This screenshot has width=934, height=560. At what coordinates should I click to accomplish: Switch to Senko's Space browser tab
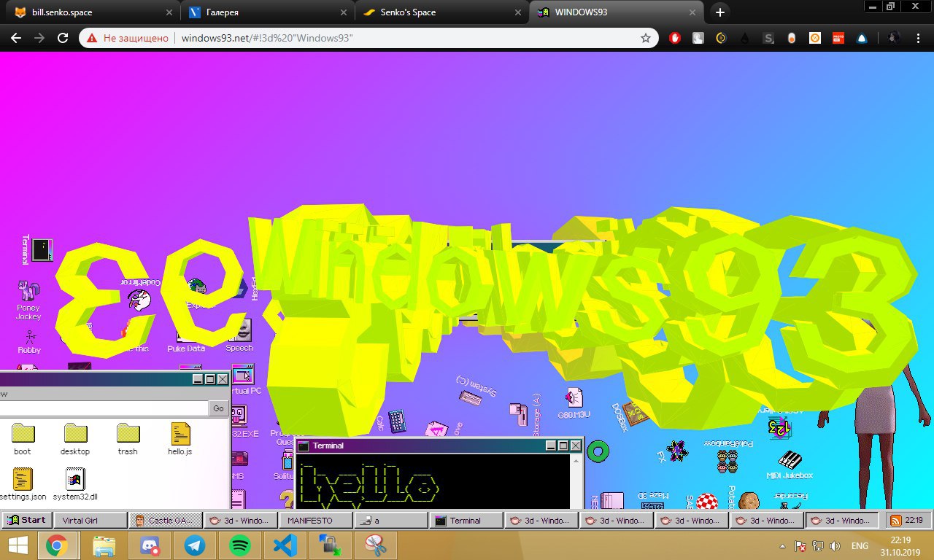point(442,12)
